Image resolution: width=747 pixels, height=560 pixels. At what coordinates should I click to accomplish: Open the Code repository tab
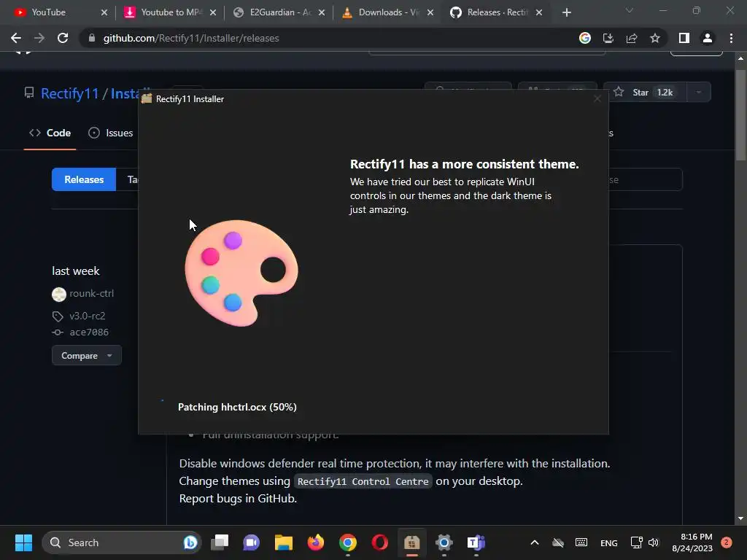coord(50,133)
